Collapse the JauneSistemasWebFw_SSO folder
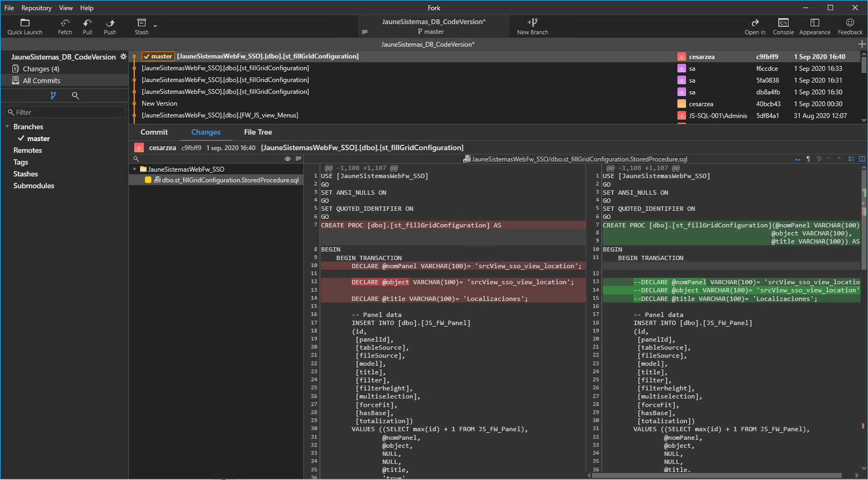Image resolution: width=868 pixels, height=480 pixels. point(135,169)
